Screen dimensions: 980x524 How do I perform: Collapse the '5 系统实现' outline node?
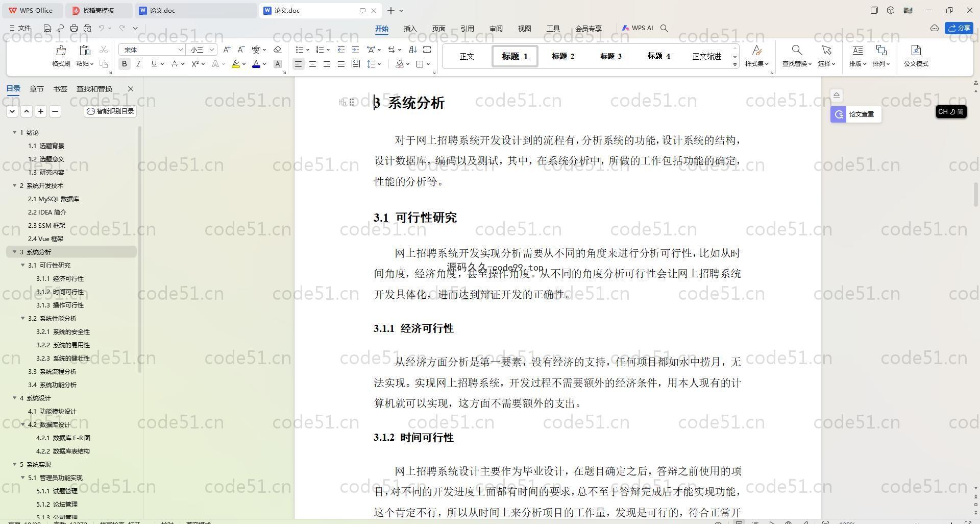(14, 464)
